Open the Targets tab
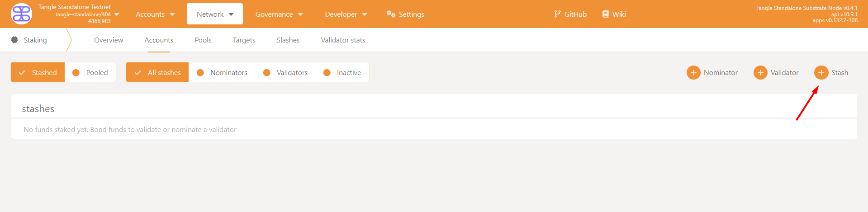This screenshot has width=868, height=212. coord(244,40)
